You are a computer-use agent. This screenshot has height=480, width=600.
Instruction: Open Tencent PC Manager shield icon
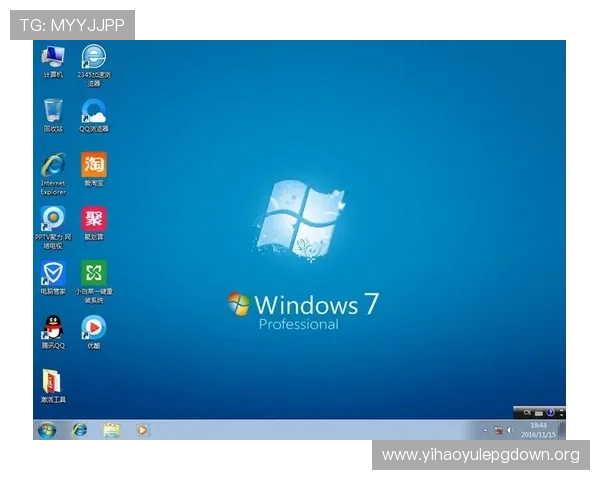(53, 273)
